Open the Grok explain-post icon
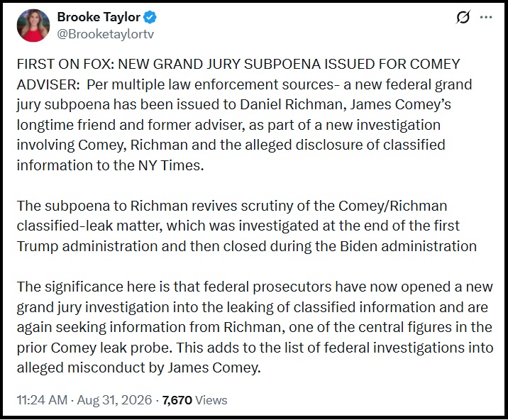Viewport: 508px width, 420px height. click(x=463, y=18)
